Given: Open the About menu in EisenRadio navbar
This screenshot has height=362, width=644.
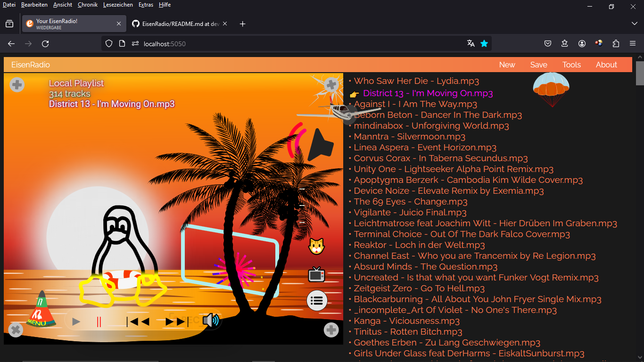Looking at the screenshot, I should pyautogui.click(x=606, y=65).
